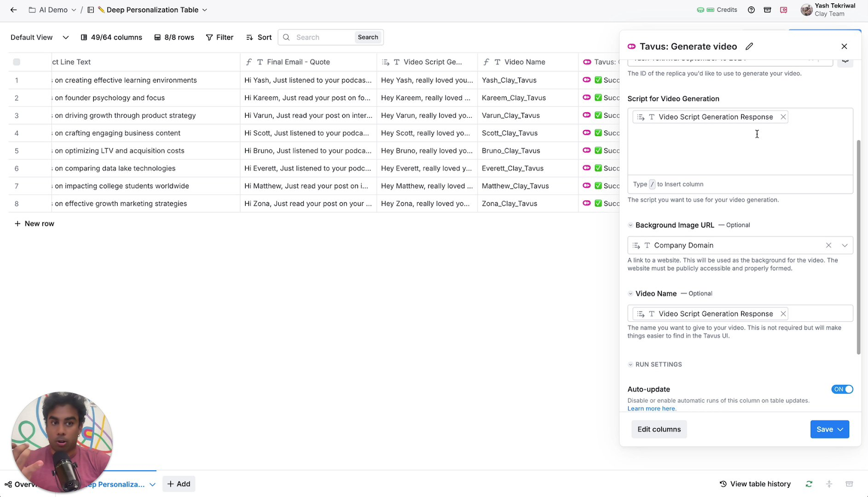
Task: Click the row-height icon in bottom bar
Action: [829, 484]
